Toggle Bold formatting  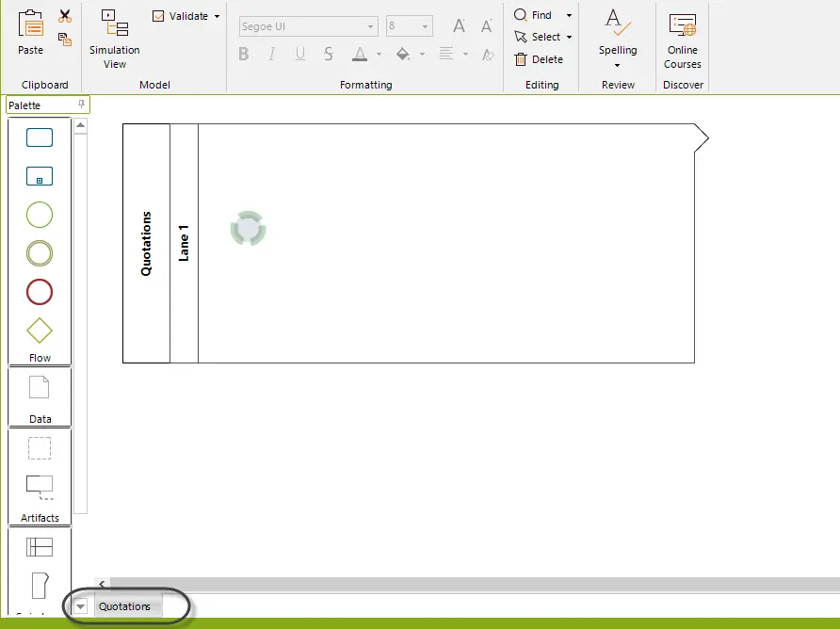244,54
